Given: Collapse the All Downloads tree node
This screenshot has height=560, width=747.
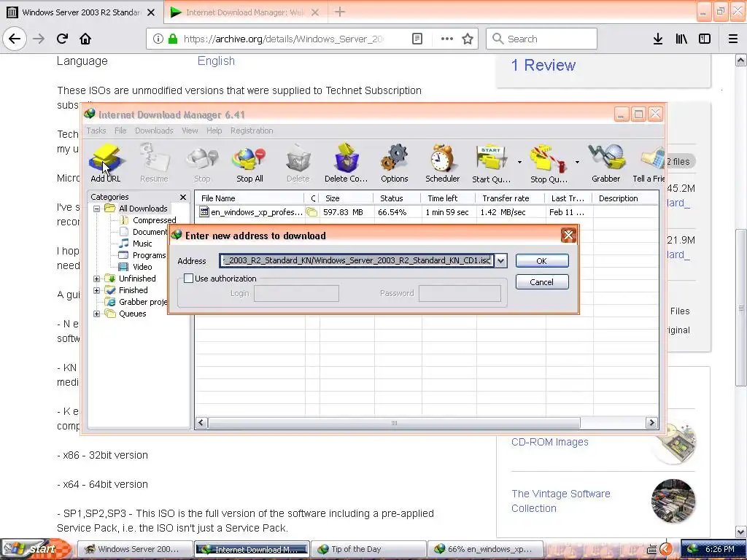Looking at the screenshot, I should tap(97, 208).
